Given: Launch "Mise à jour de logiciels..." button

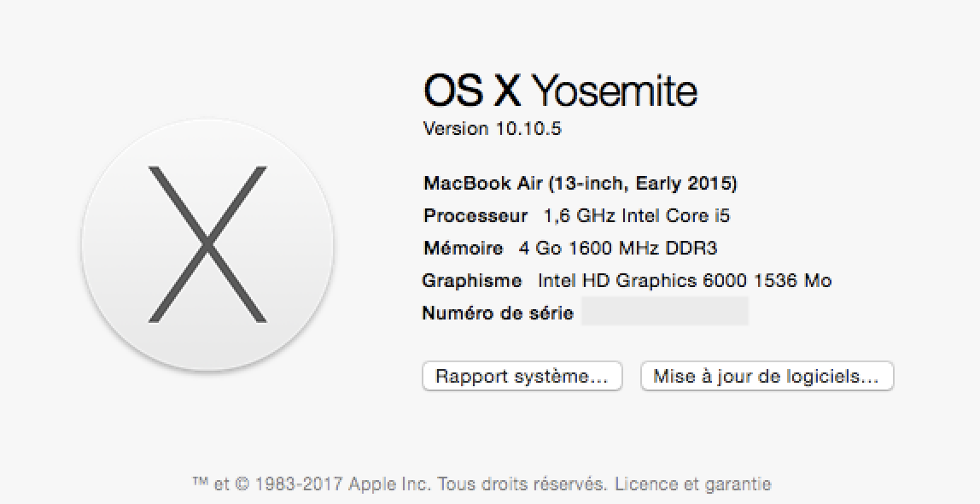Looking at the screenshot, I should tap(766, 376).
